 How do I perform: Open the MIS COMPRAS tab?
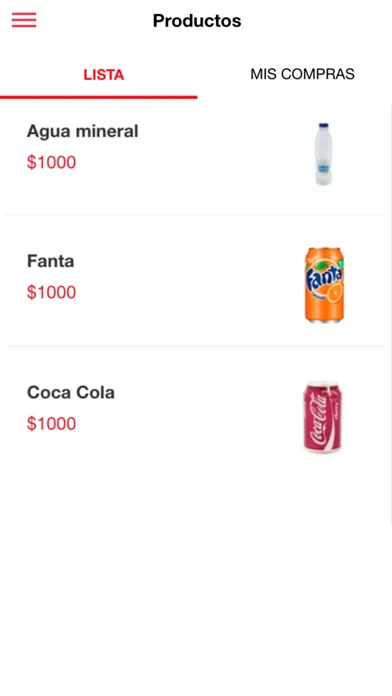pyautogui.click(x=302, y=74)
